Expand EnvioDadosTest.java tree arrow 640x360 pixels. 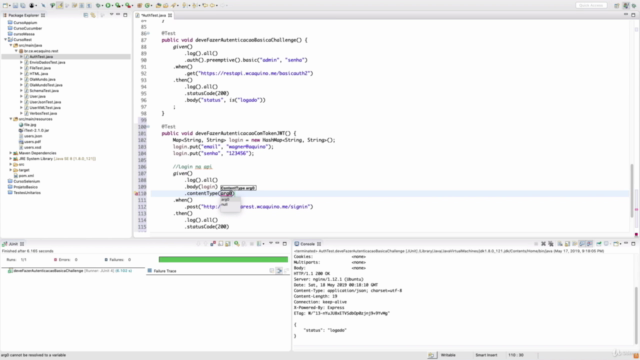[22, 62]
